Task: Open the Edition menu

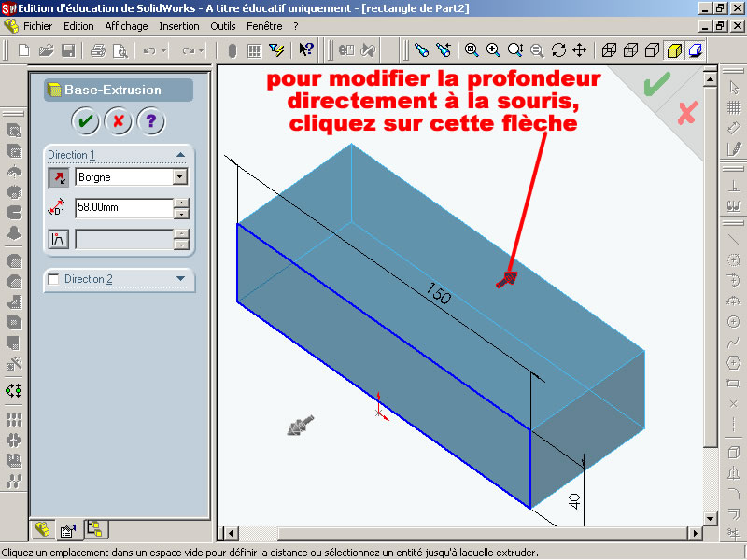Action: (78, 26)
